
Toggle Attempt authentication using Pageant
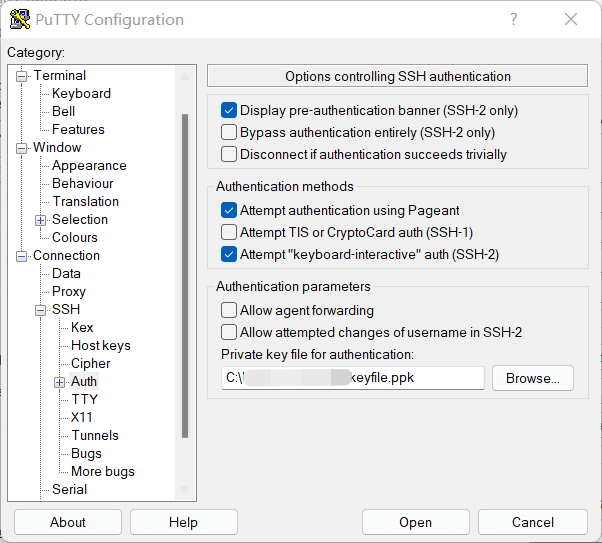[229, 210]
